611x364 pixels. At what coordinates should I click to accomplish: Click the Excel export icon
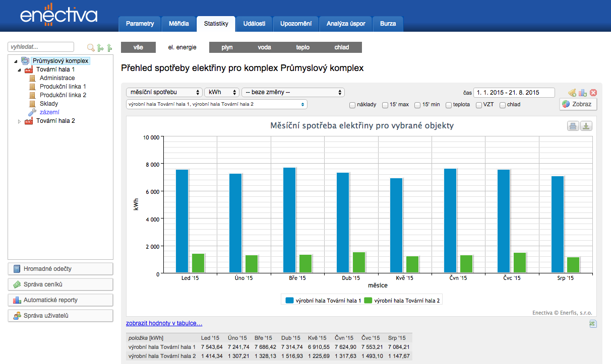[593, 324]
